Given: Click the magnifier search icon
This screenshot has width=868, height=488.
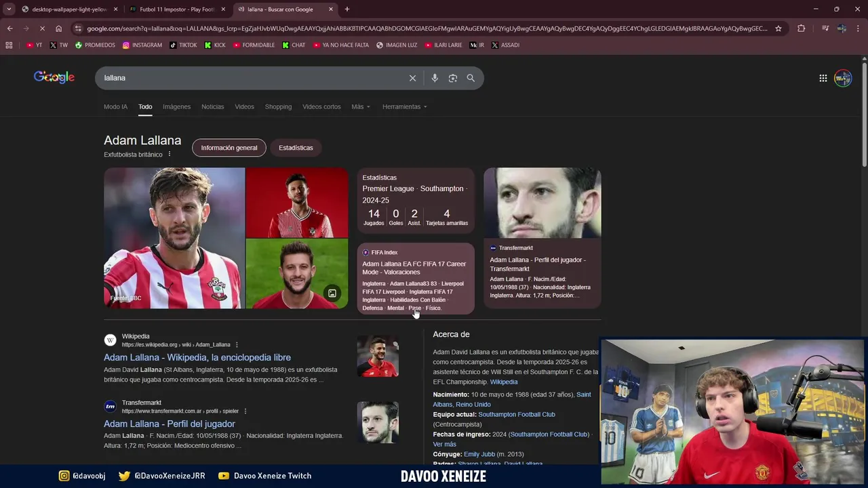Looking at the screenshot, I should click(x=471, y=78).
